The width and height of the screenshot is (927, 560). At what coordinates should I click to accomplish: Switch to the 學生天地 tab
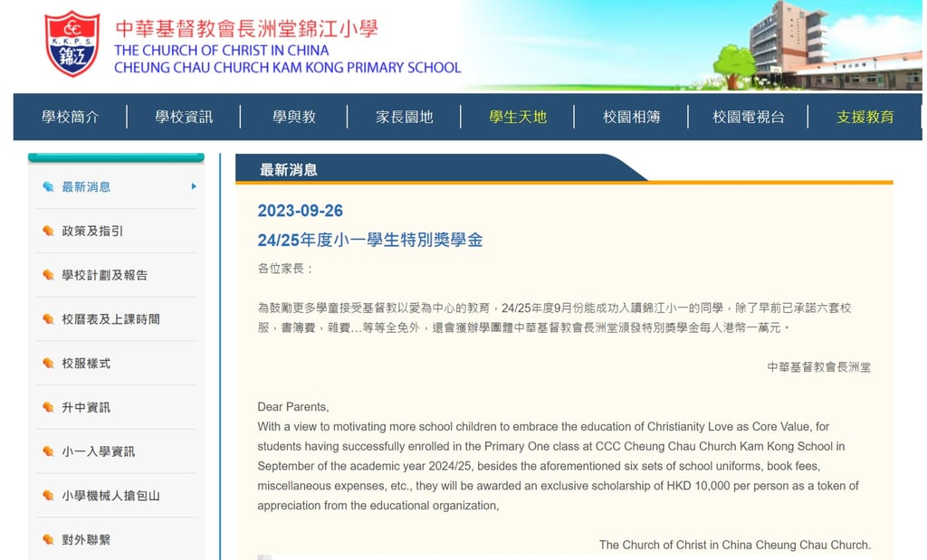point(517,117)
